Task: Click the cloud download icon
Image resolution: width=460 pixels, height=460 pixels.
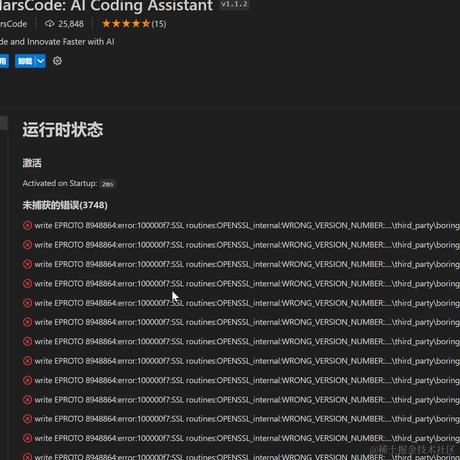Action: coord(50,24)
